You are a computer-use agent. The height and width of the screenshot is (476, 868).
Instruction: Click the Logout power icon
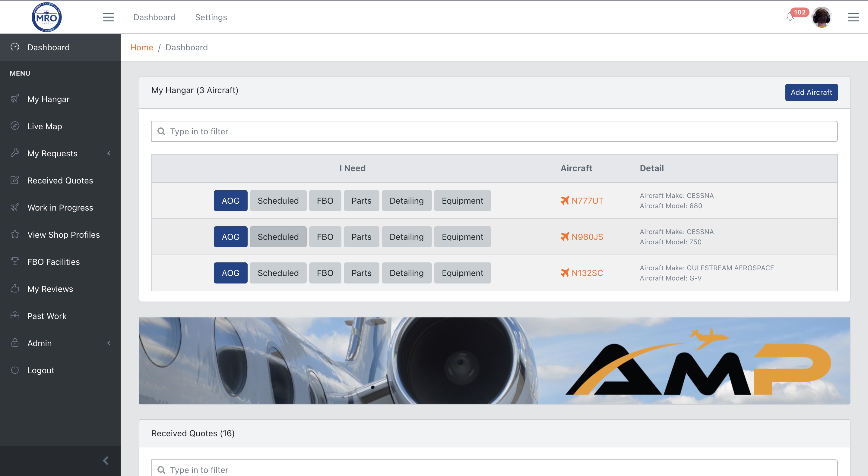click(15, 370)
